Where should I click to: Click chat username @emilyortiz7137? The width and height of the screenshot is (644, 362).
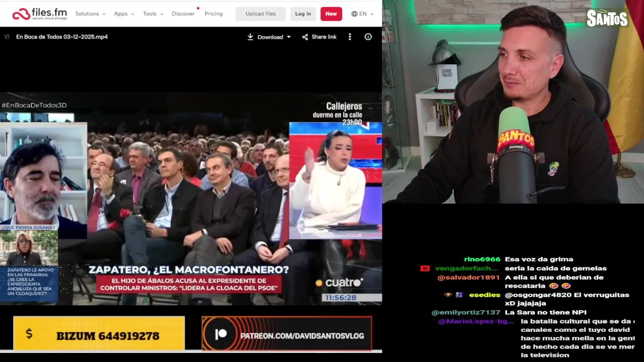tap(466, 312)
